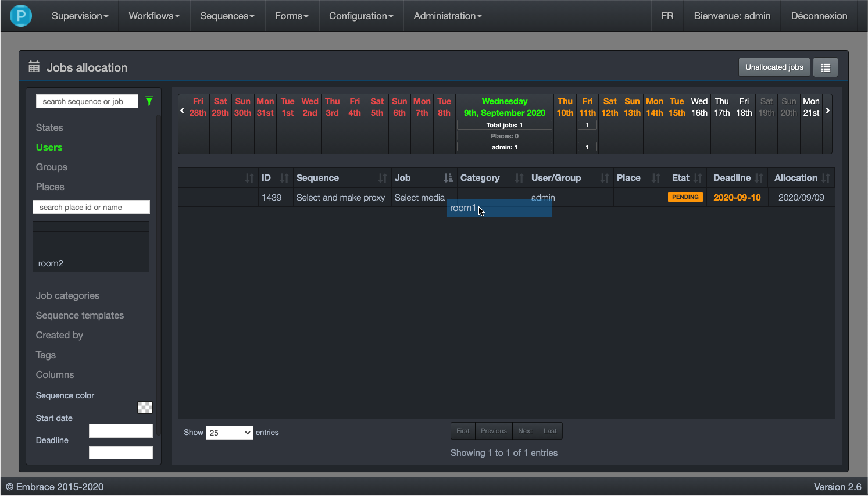Expand the Columns filter
The height and width of the screenshot is (496, 868).
(x=55, y=374)
